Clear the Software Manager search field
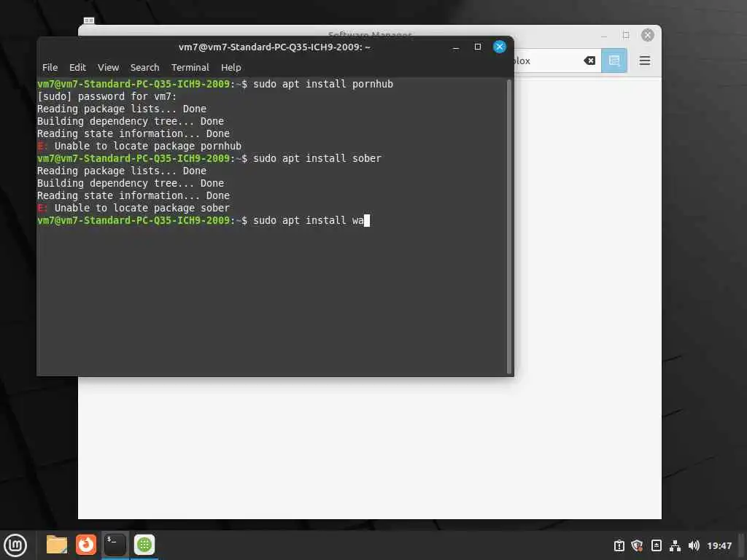The height and width of the screenshot is (560, 747). 589,61
